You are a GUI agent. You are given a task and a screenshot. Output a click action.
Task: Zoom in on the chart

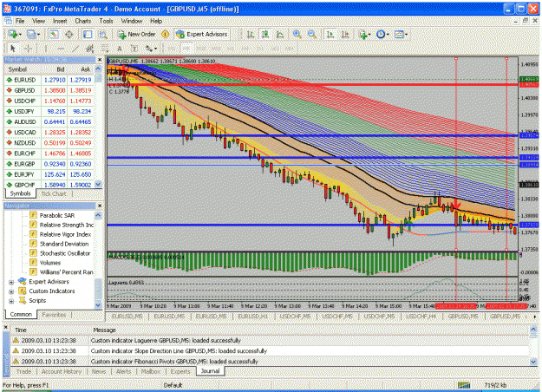pos(297,34)
